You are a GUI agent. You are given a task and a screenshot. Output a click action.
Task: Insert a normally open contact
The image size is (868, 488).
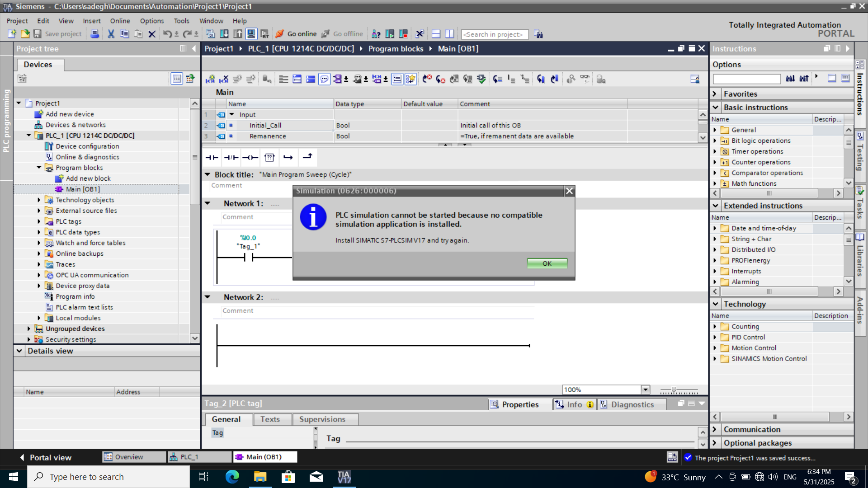[x=212, y=157]
